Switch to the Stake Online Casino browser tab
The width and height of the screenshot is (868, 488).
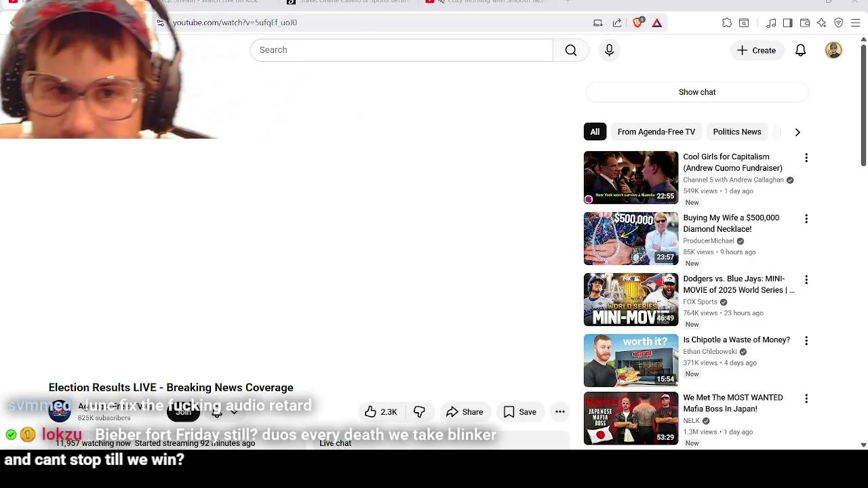click(349, 2)
